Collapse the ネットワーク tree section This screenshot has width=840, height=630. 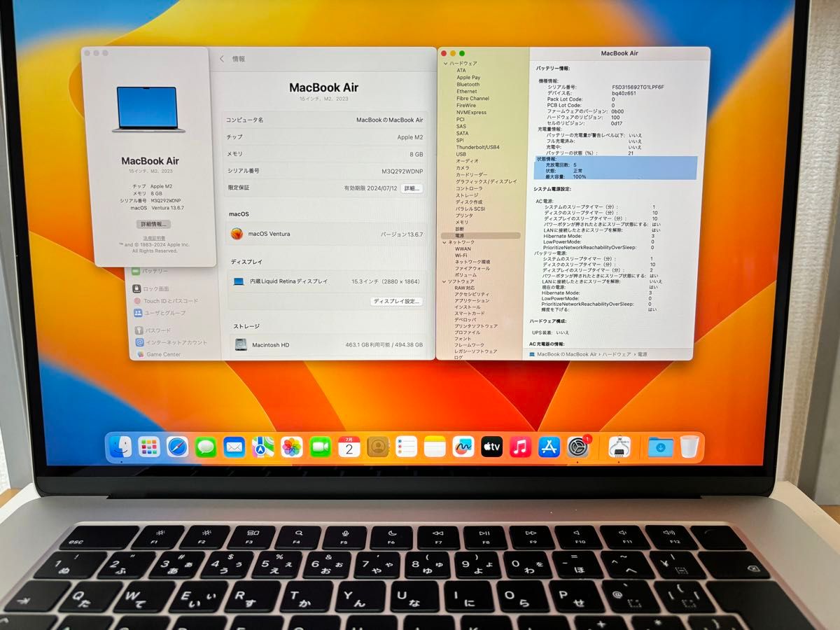[445, 241]
